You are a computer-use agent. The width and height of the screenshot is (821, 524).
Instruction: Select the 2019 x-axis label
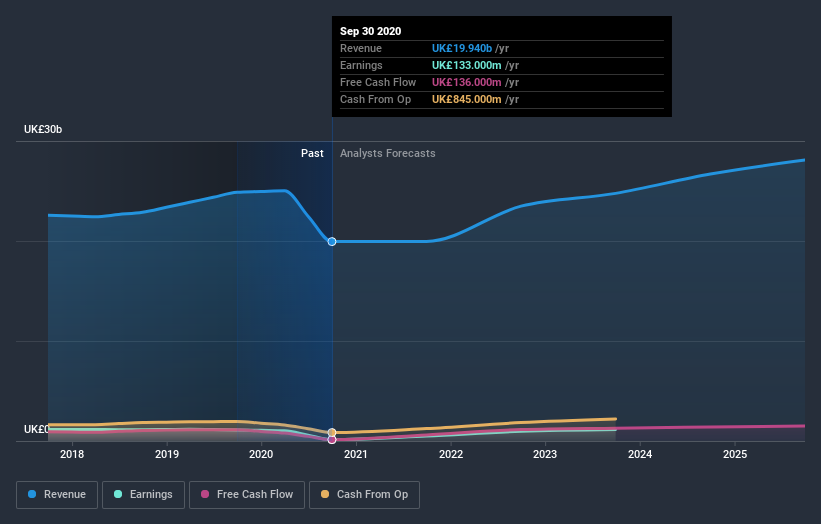(x=167, y=454)
